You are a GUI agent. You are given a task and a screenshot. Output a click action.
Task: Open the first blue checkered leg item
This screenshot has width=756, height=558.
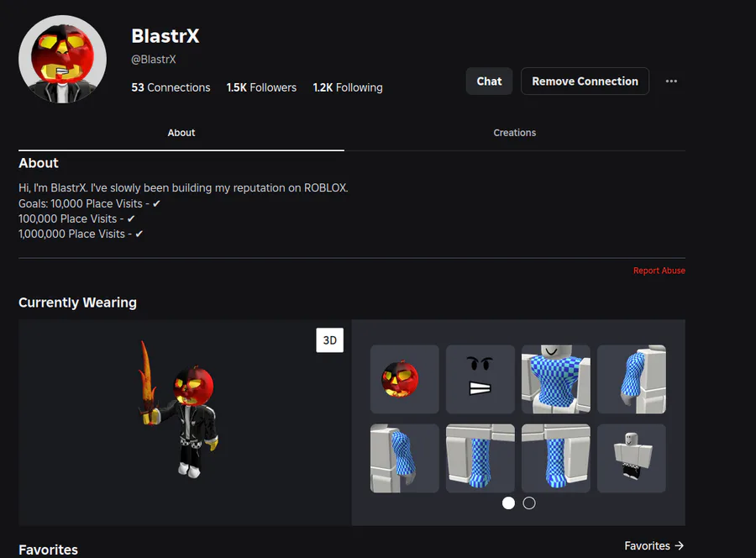pos(480,458)
